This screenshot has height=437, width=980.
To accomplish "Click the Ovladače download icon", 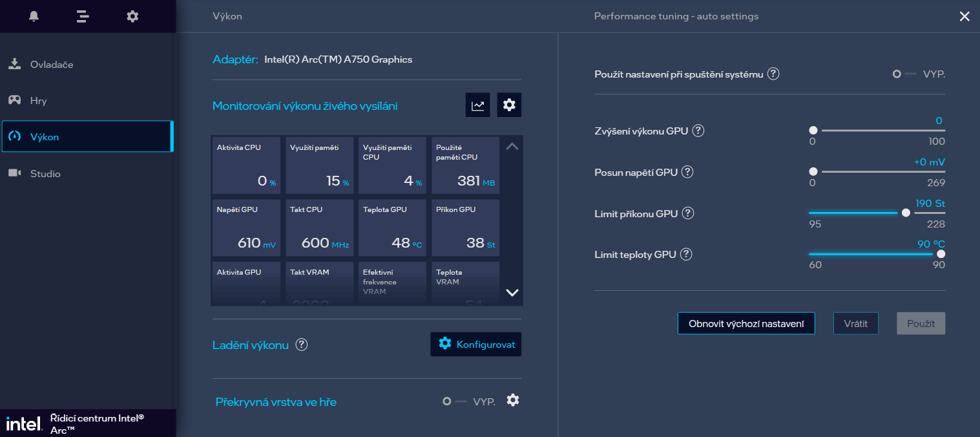I will coord(14,64).
